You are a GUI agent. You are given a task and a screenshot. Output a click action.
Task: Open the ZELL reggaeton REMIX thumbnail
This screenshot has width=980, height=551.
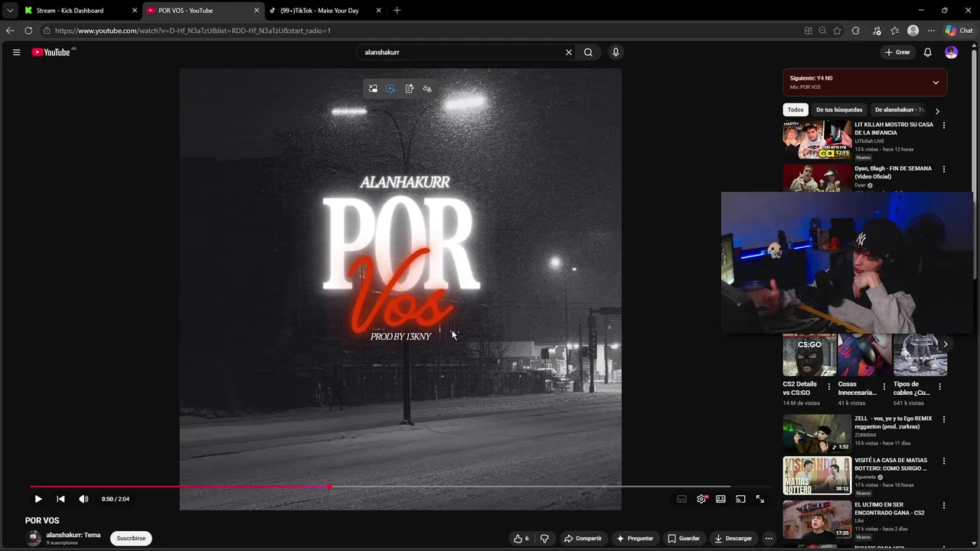[817, 434]
